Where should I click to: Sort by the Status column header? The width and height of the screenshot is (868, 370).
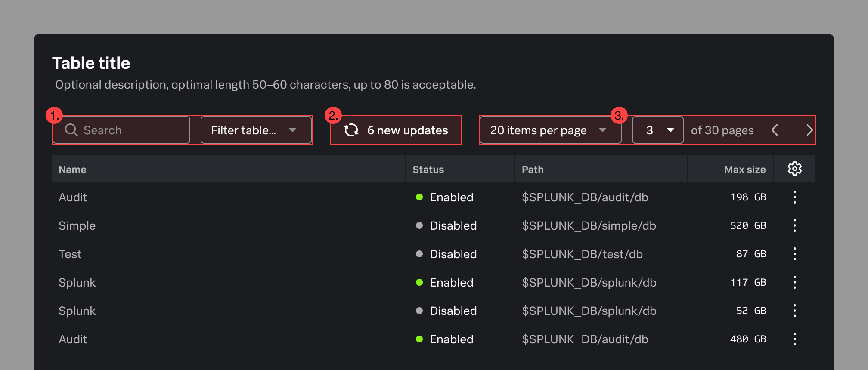click(428, 170)
